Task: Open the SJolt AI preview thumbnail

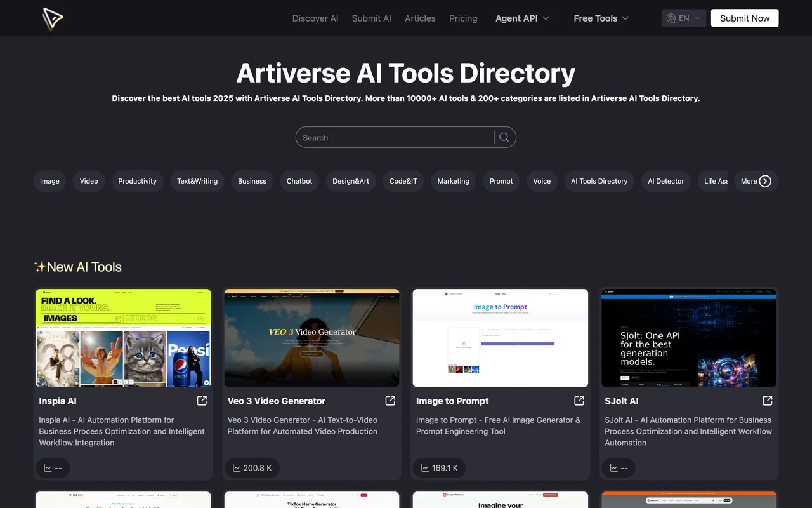Action: (x=689, y=338)
